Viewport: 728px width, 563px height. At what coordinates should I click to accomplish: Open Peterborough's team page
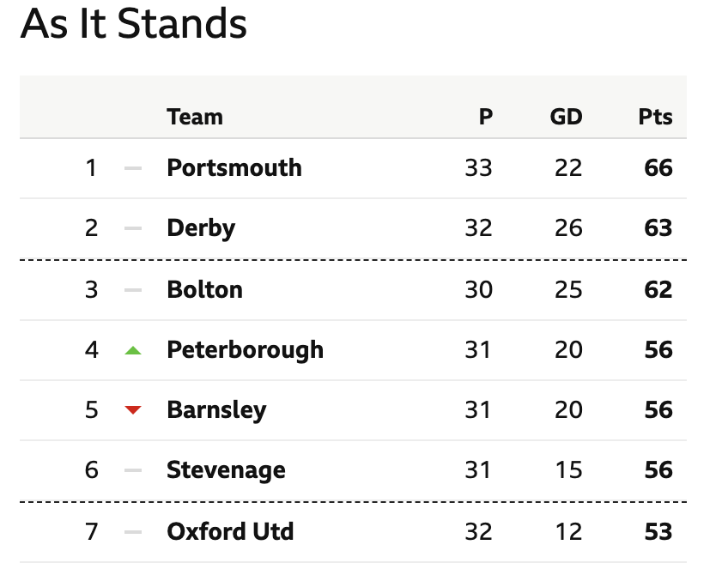coord(245,350)
